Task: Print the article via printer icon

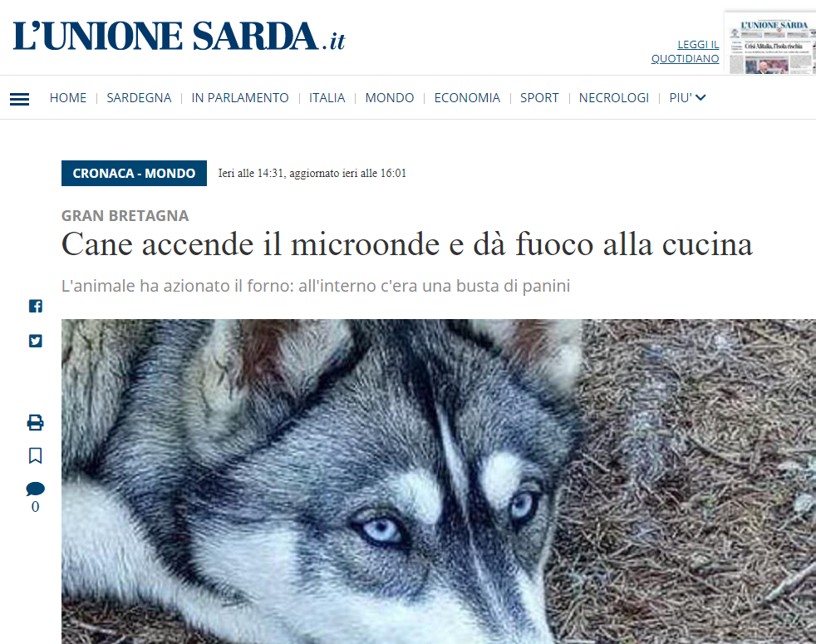Action: [x=36, y=422]
